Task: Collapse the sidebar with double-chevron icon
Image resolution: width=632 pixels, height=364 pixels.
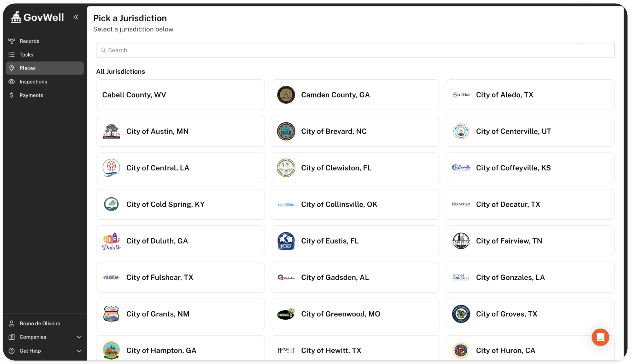Action: click(76, 17)
